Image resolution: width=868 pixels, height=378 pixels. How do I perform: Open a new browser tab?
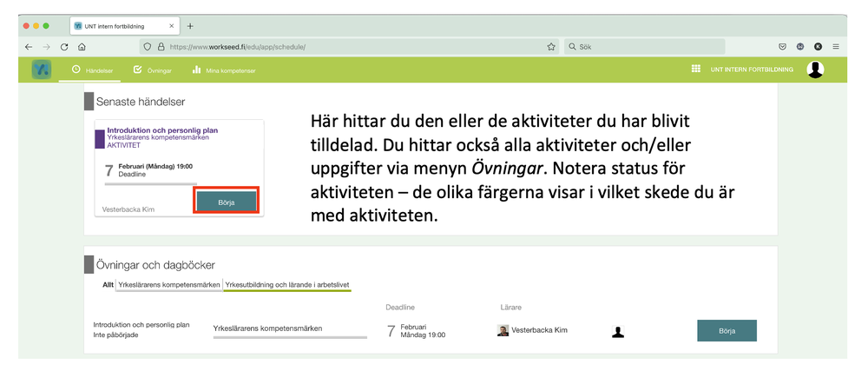pos(190,26)
